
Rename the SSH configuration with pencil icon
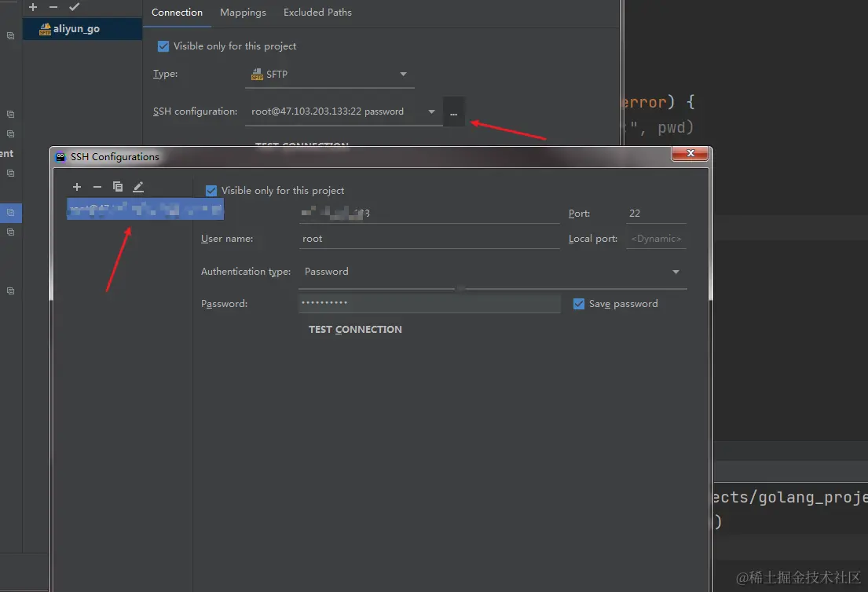[138, 187]
